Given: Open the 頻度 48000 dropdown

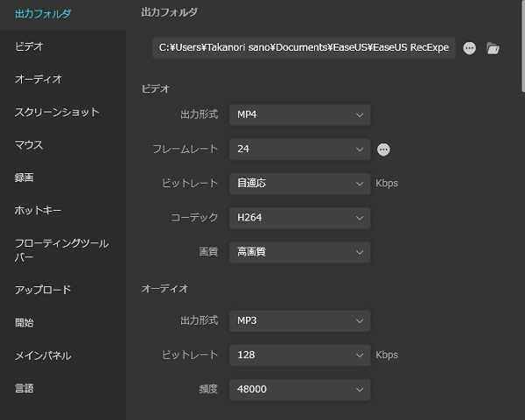Looking at the screenshot, I should 299,389.
